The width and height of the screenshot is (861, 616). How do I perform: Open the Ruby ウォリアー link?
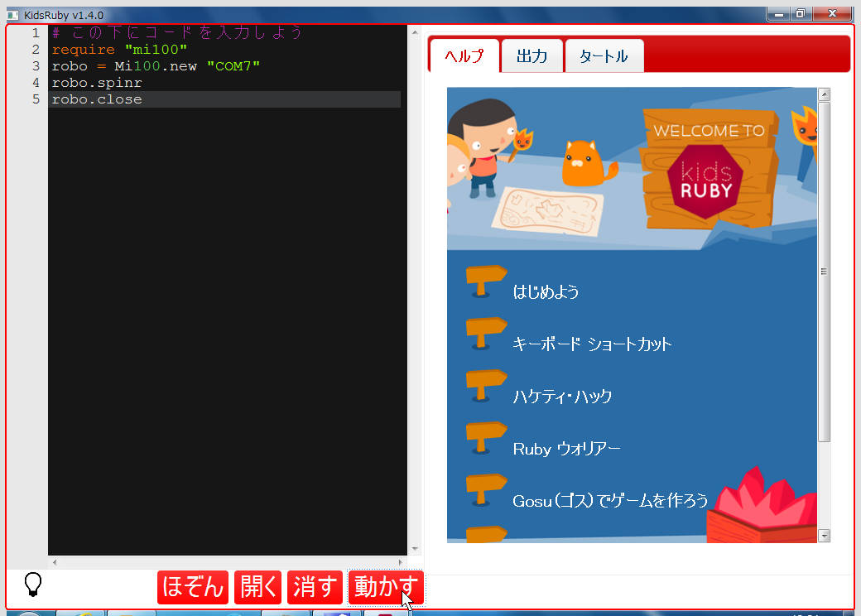pyautogui.click(x=566, y=449)
